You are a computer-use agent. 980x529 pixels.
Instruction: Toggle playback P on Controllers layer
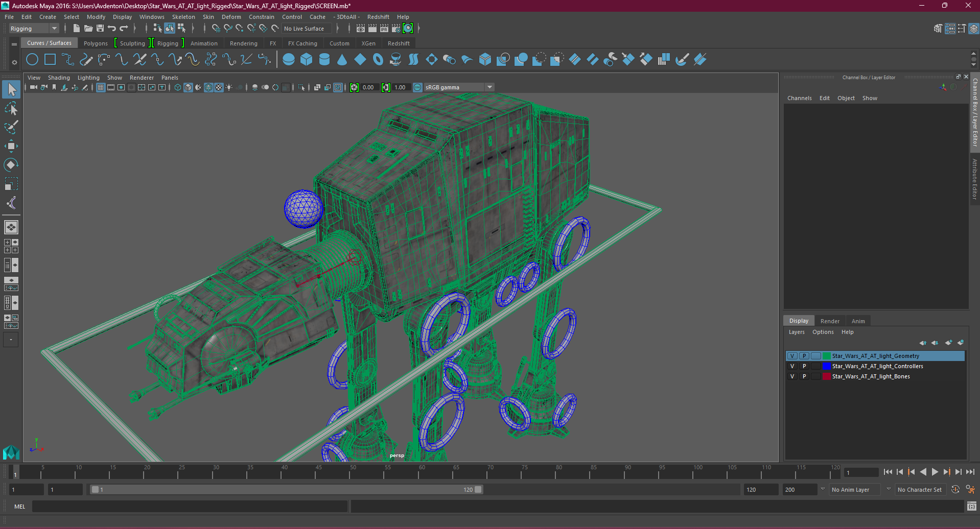(804, 366)
